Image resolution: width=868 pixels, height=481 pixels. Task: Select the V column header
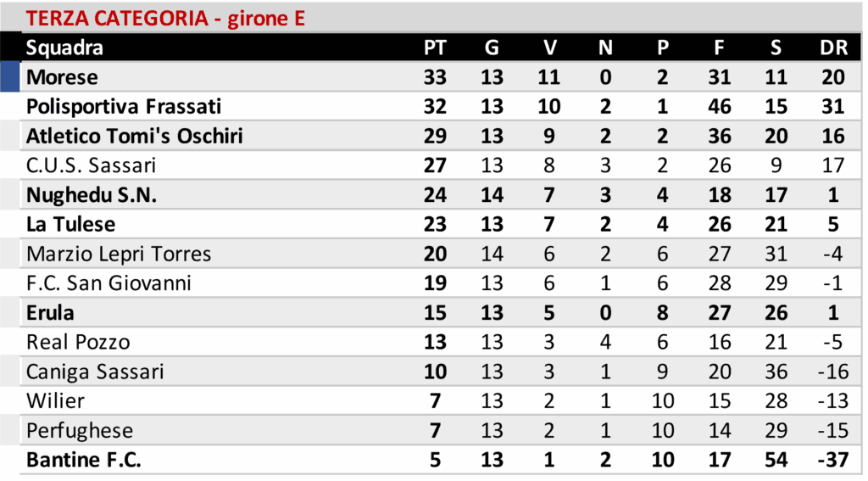549,48
